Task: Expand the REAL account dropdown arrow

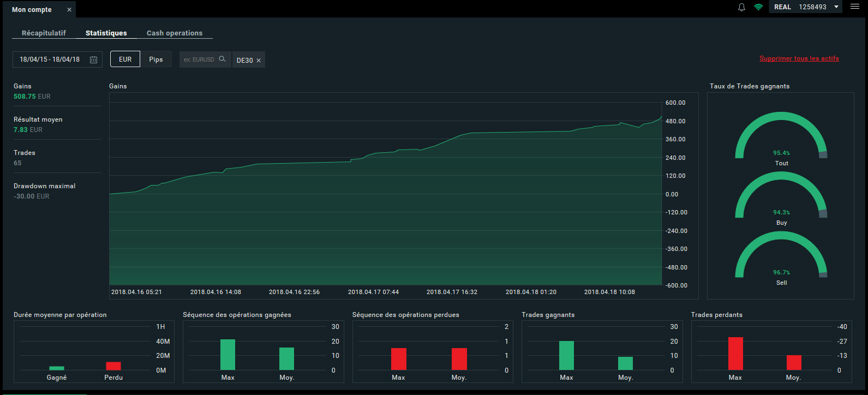Action: pyautogui.click(x=836, y=7)
